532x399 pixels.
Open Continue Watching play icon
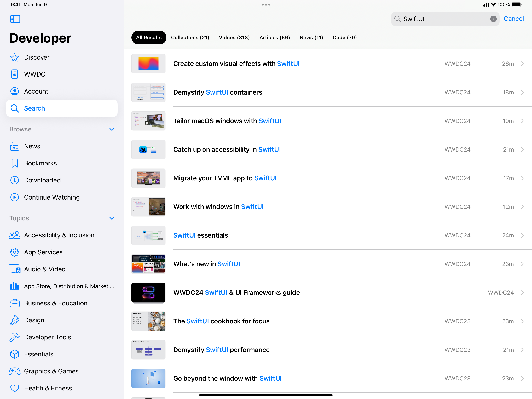click(14, 197)
